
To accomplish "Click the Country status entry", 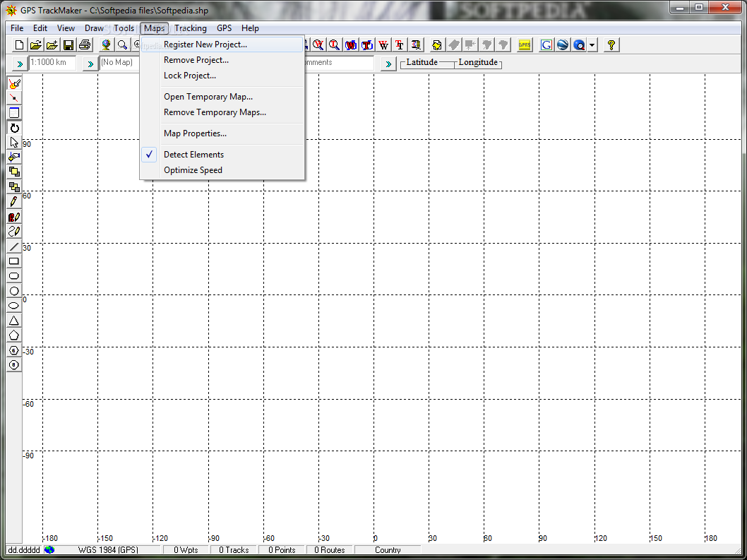I will (x=388, y=549).
